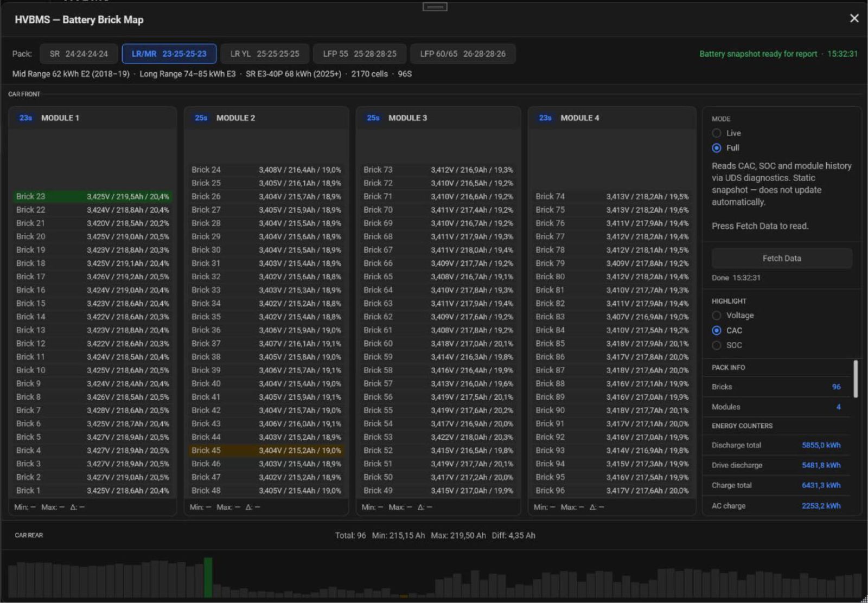Select the LFP 60/65 26-28-28-26 pack

[x=463, y=54]
